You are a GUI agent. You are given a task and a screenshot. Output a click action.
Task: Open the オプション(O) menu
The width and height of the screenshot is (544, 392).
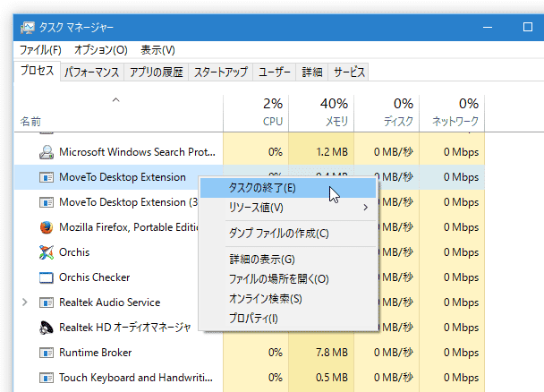pyautogui.click(x=101, y=50)
